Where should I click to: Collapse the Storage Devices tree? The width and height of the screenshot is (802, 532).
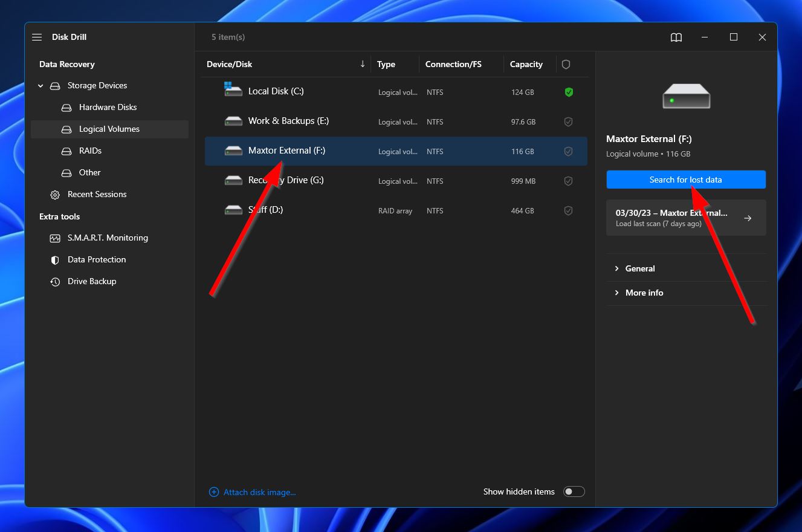[x=40, y=86]
